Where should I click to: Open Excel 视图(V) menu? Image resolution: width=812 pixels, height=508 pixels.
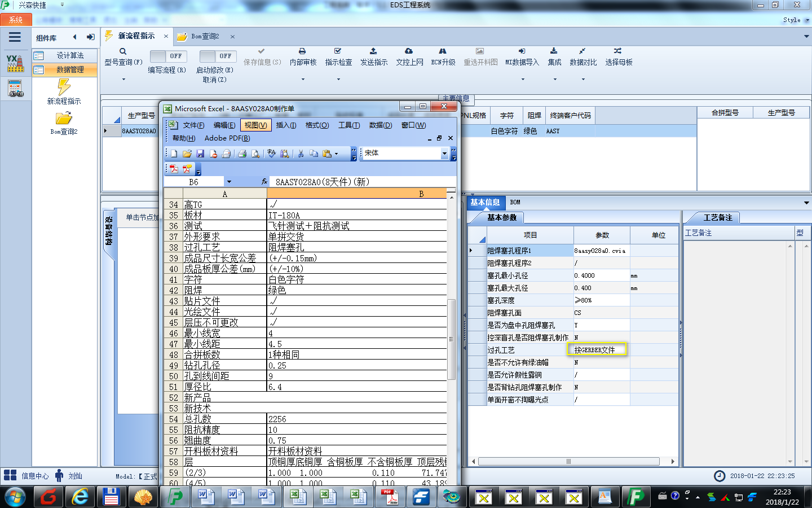255,125
